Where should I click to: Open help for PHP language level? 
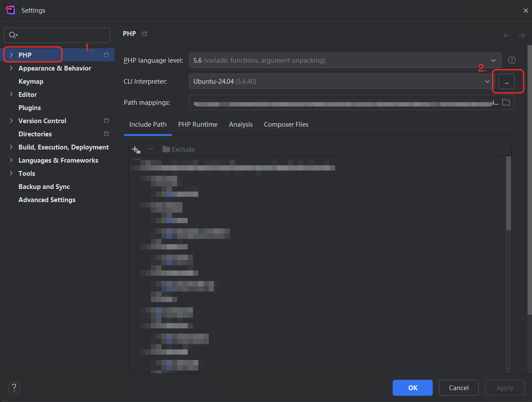(511, 60)
